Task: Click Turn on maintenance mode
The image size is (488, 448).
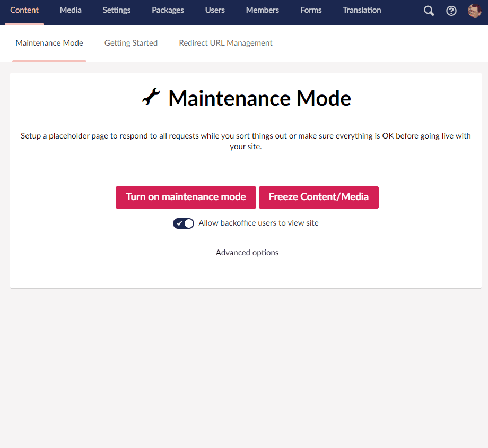Action: click(186, 197)
